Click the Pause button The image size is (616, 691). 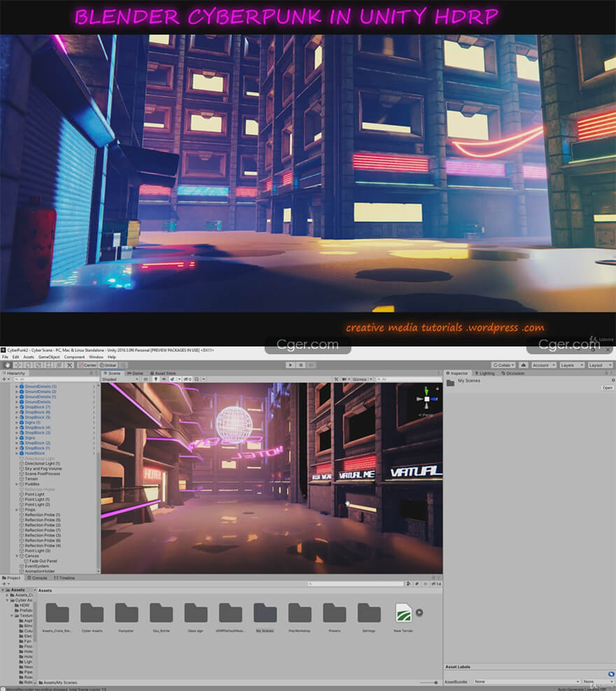point(301,365)
